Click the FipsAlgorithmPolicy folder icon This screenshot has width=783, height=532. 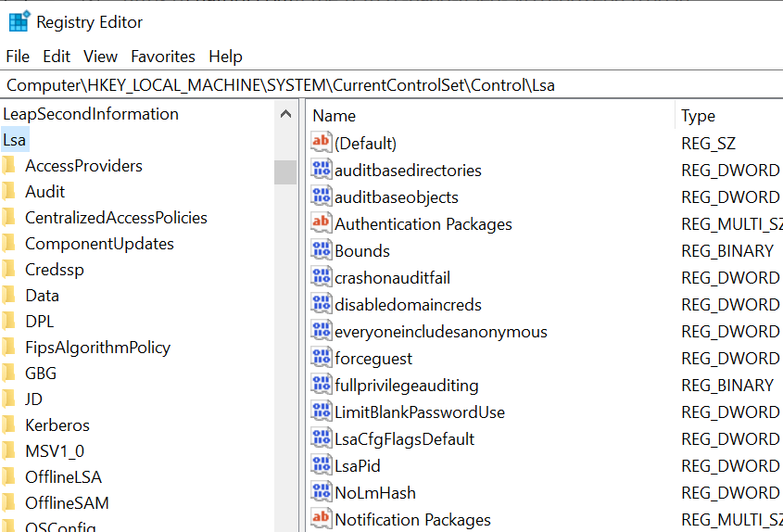tap(8, 348)
